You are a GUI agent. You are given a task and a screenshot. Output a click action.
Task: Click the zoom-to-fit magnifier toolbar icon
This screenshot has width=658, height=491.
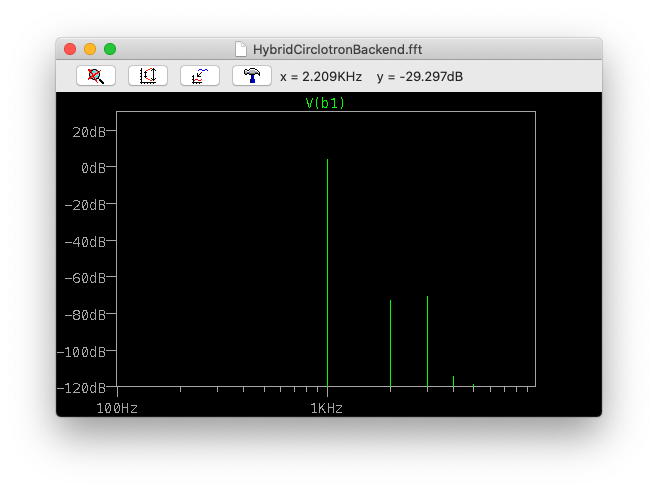[96, 76]
